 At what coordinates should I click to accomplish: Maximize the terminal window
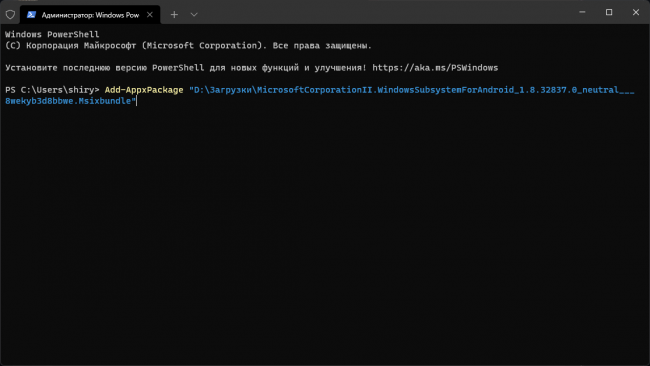[x=609, y=12]
